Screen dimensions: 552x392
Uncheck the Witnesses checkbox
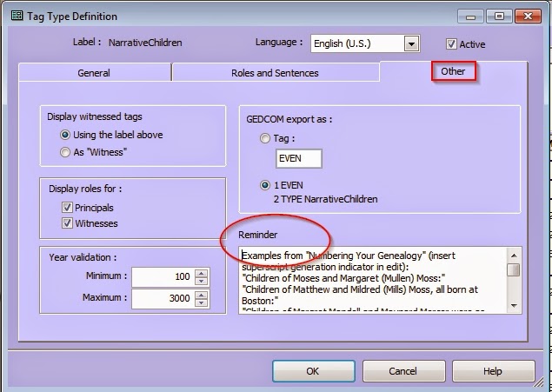67,223
